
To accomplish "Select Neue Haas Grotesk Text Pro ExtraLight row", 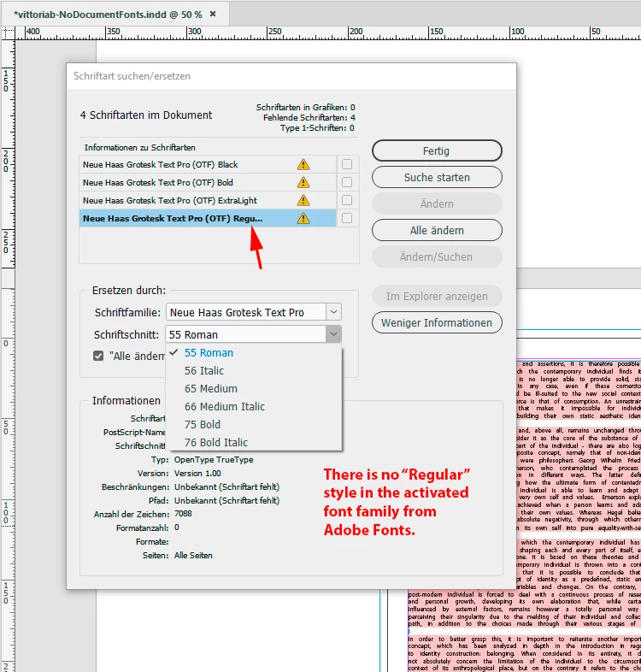I will (208, 201).
